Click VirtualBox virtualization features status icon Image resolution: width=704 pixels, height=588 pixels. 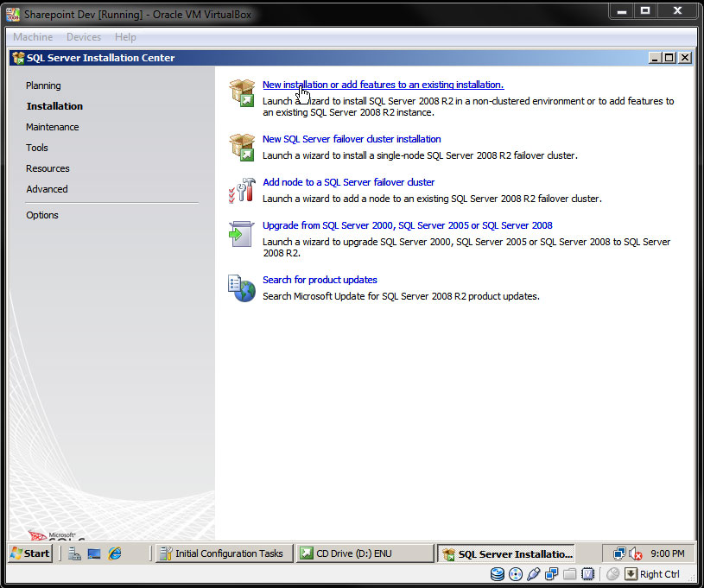click(x=587, y=574)
